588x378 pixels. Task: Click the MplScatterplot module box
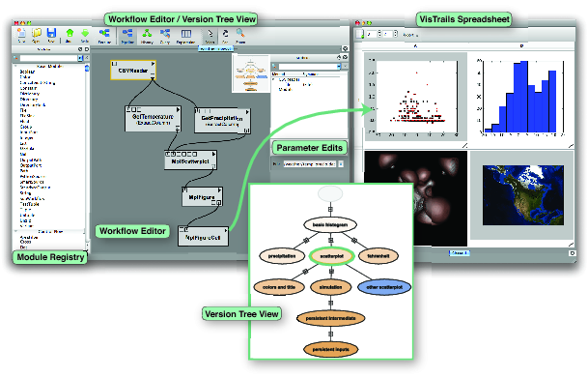click(x=190, y=160)
